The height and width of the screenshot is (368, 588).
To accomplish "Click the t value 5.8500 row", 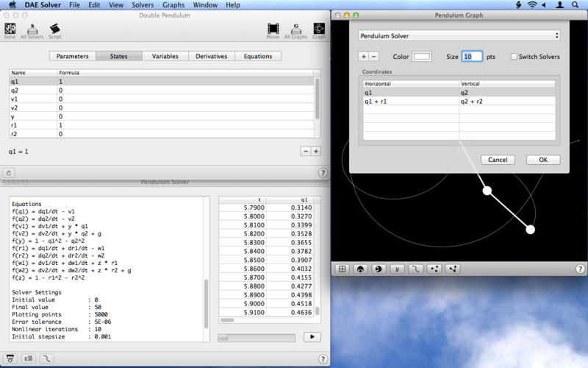I will coord(266,260).
